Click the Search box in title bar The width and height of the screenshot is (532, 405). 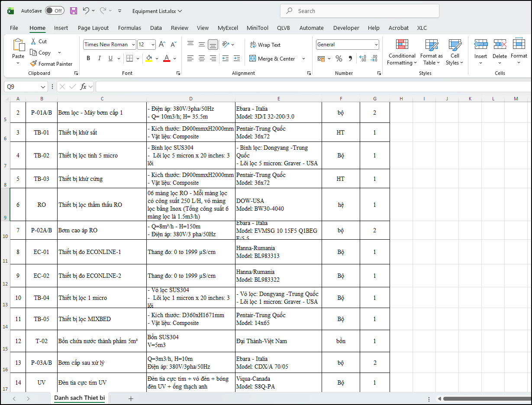pos(360,11)
